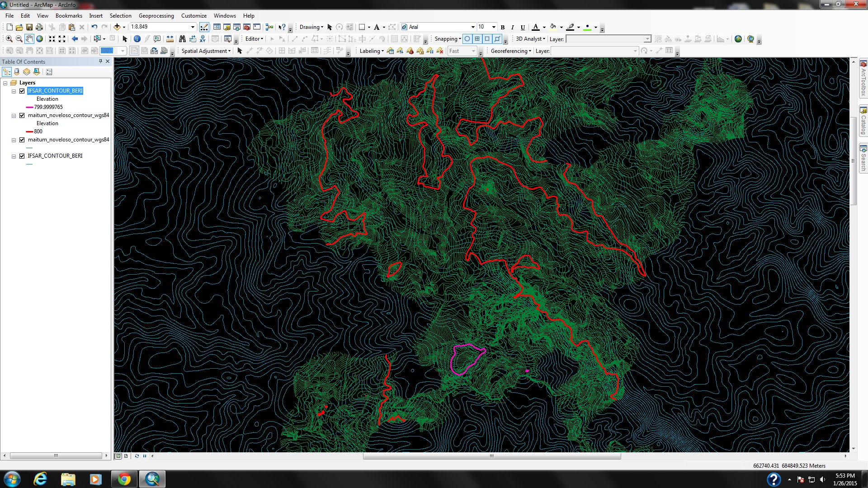The height and width of the screenshot is (488, 868).
Task: Save the map document
Action: coord(29,27)
